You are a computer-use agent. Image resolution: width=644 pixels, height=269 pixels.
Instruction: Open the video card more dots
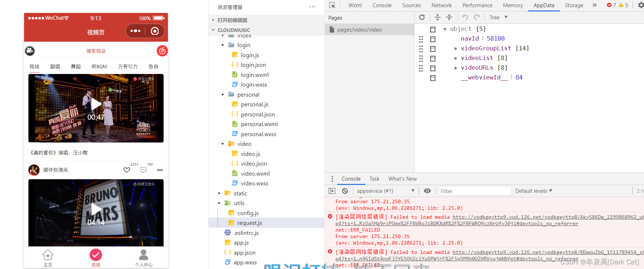pyautogui.click(x=160, y=170)
